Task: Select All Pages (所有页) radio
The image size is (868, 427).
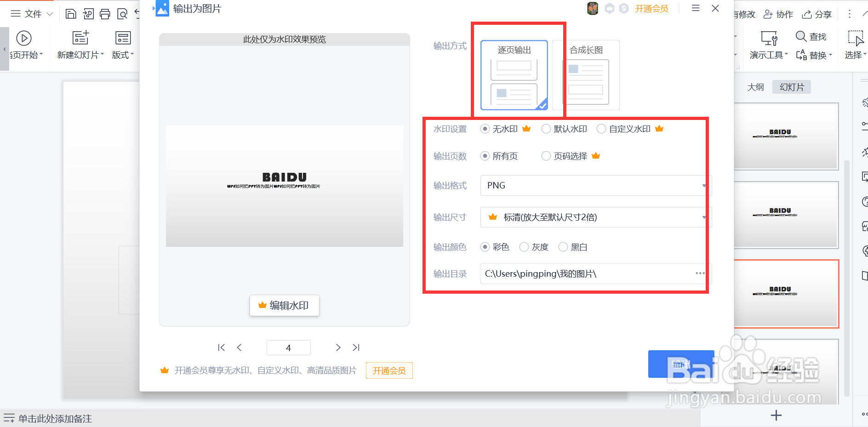Action: 485,156
